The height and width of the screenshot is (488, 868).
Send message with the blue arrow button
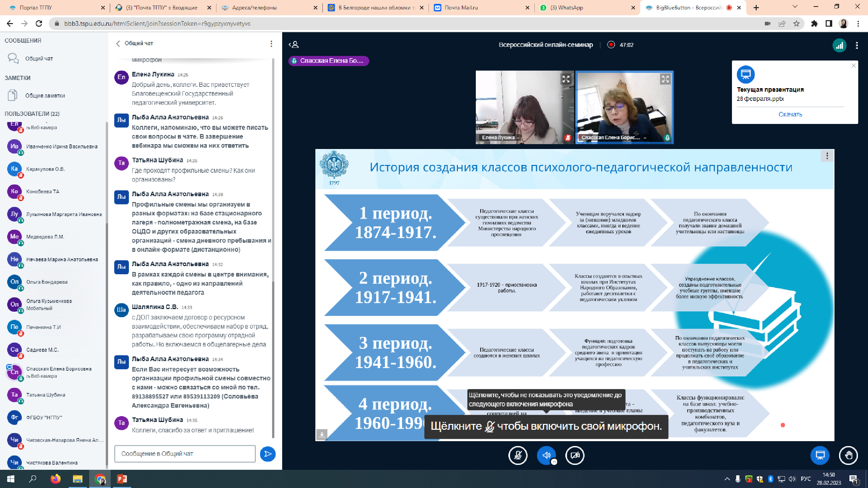click(x=268, y=454)
